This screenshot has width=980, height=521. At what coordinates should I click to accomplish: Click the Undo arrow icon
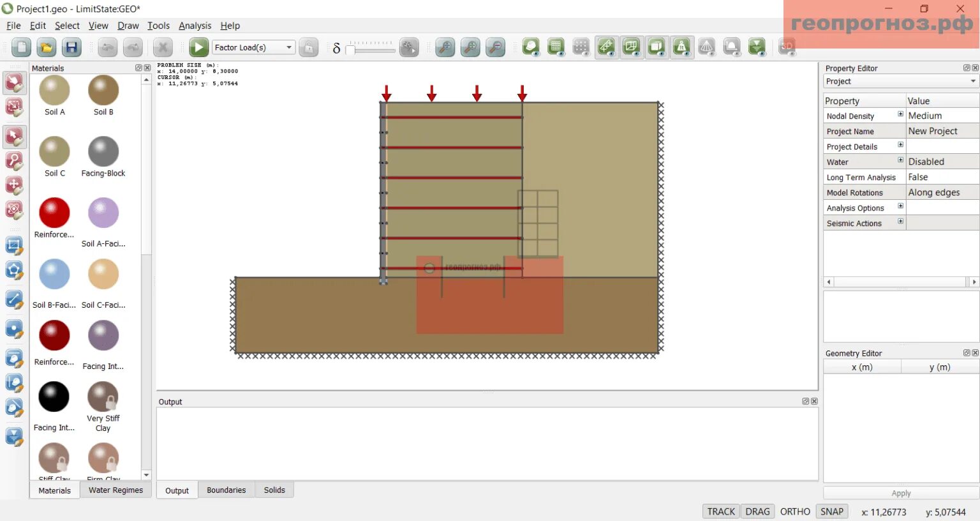tap(107, 47)
